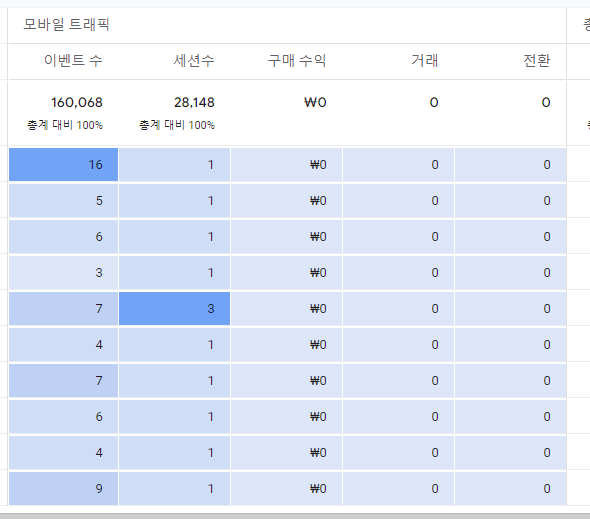
Task: Click 전환 value 0 in the 9-events row
Action: [x=511, y=489]
